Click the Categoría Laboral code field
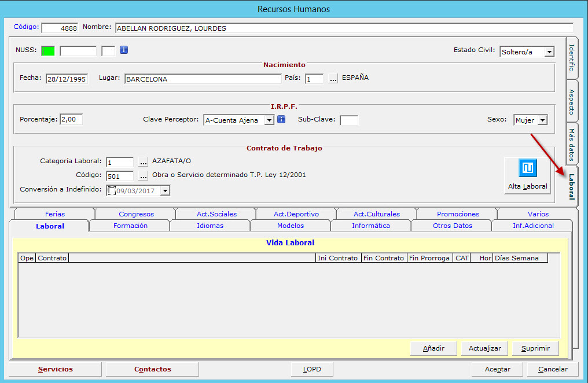This screenshot has height=383, width=588. tap(120, 162)
